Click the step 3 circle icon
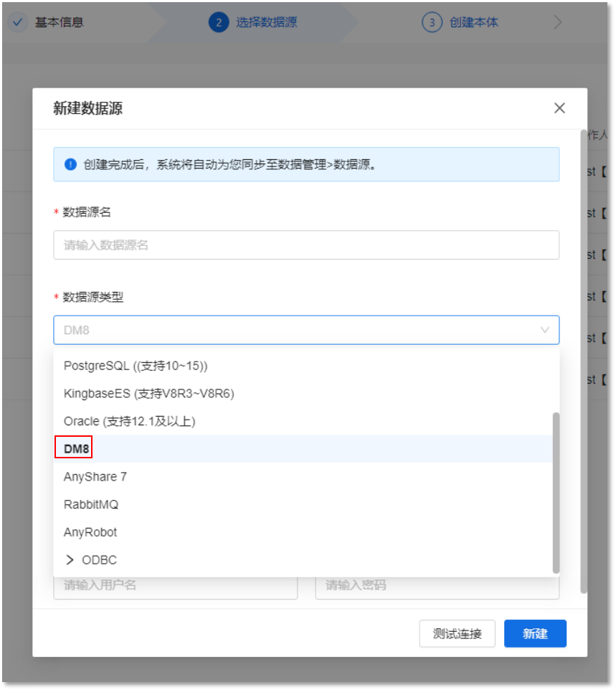The width and height of the screenshot is (616, 690). [432, 22]
